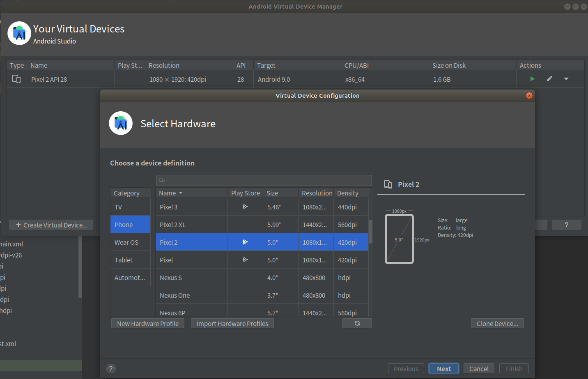
Task: Click the Category column header
Action: coord(131,193)
